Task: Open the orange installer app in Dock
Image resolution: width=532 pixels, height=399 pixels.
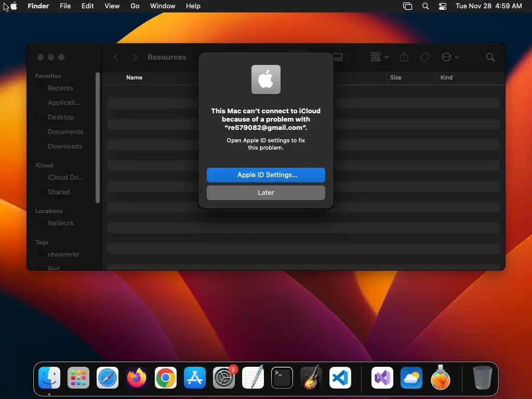Action: [x=441, y=378]
